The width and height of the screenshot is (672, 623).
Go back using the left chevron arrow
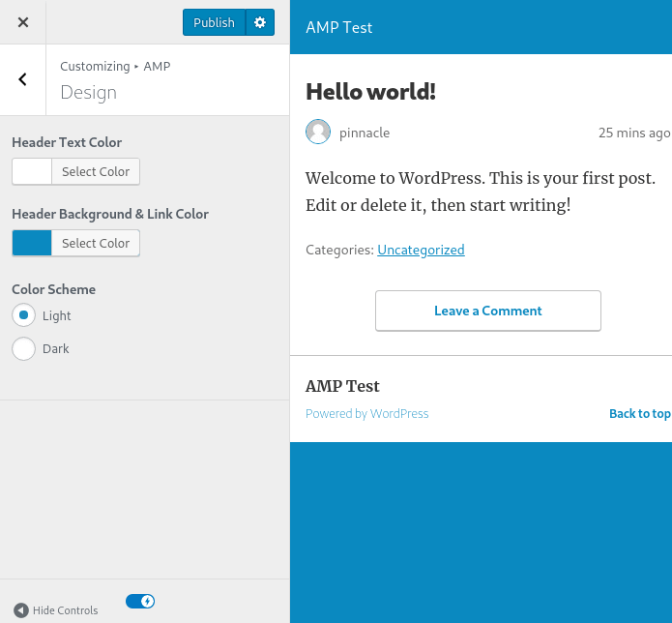[x=22, y=79]
